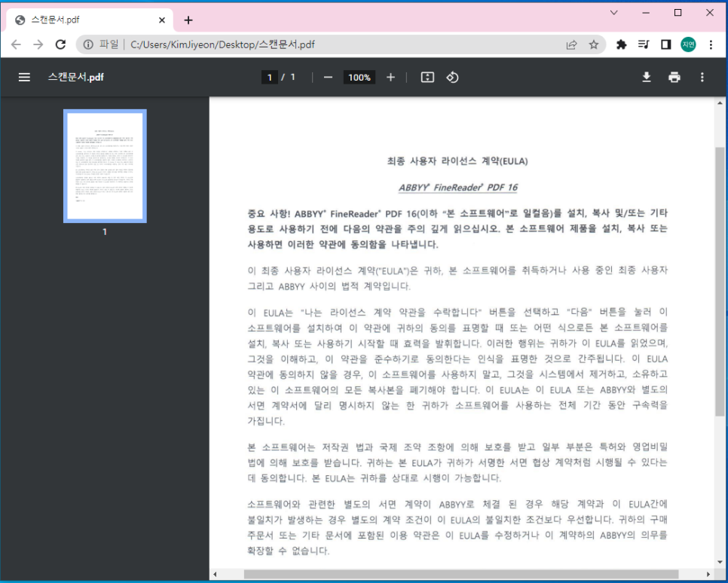728x583 pixels.
Task: Edit the 100% zoom level field
Action: [359, 78]
